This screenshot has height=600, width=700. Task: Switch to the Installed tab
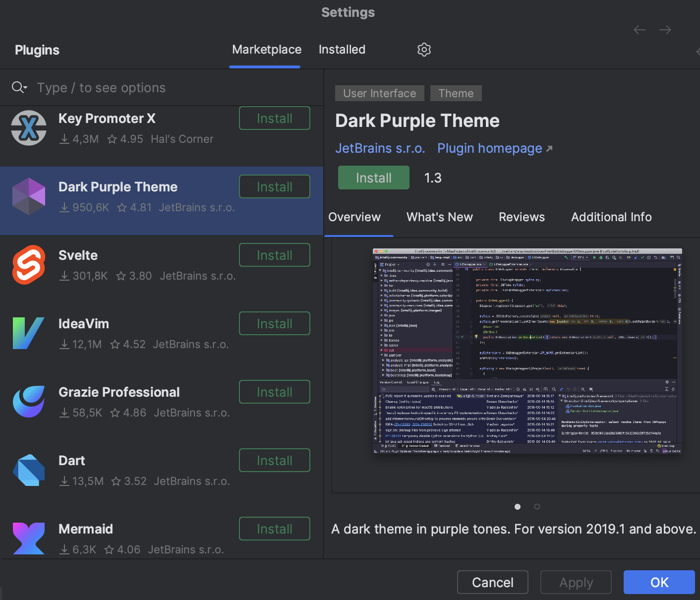click(342, 50)
